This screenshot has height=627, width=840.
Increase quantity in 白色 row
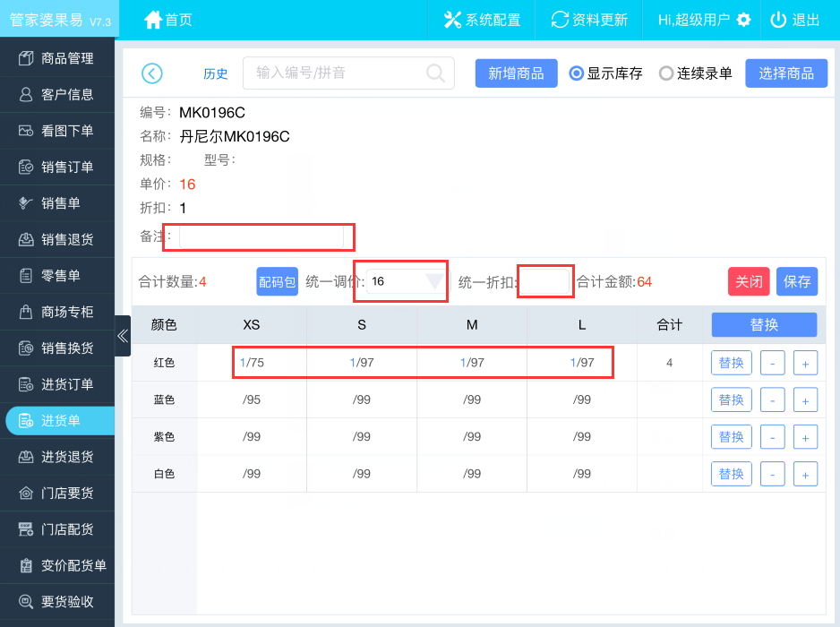805,474
